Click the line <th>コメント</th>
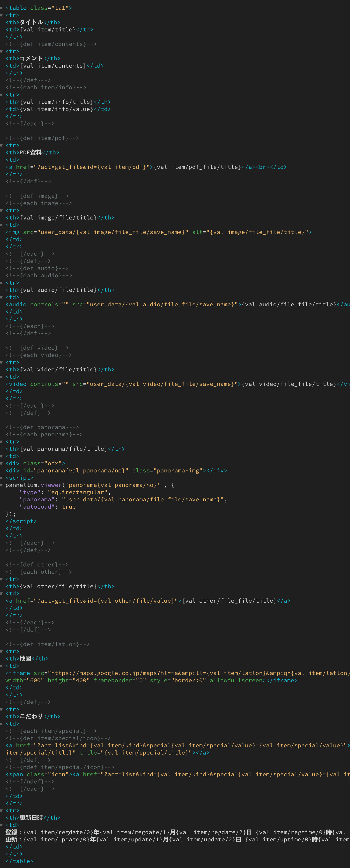Image resolution: width=350 pixels, height=868 pixels. [x=33, y=58]
